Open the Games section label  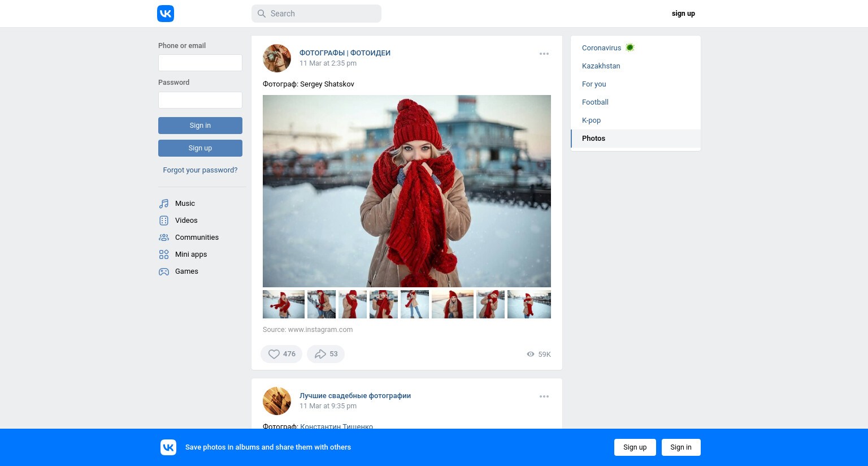coord(186,271)
